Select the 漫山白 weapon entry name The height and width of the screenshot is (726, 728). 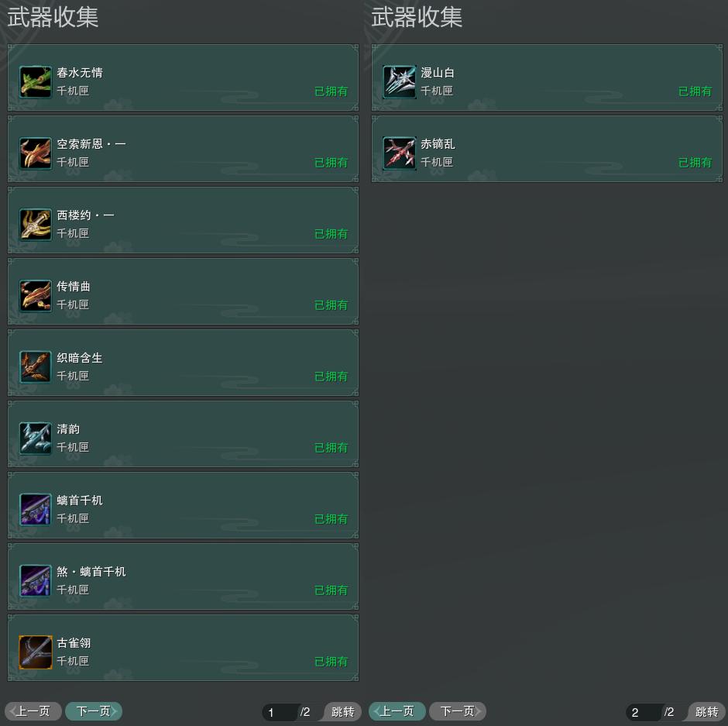coord(438,73)
